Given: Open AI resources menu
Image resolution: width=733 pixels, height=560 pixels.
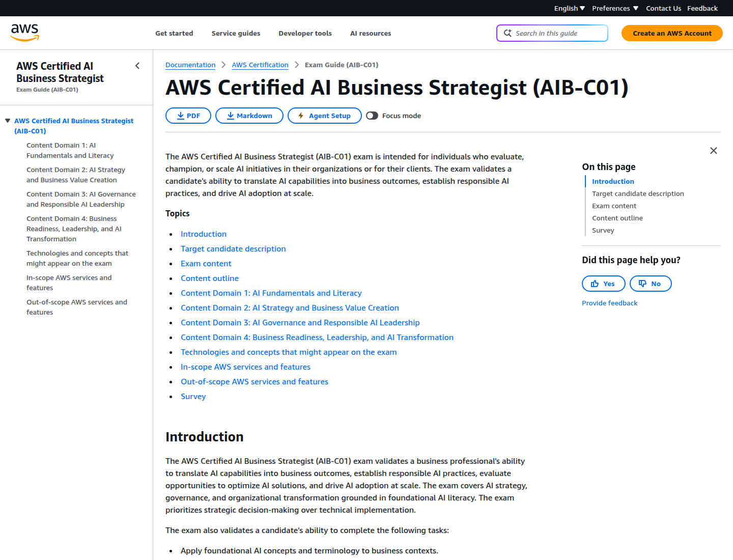Looking at the screenshot, I should (x=371, y=33).
